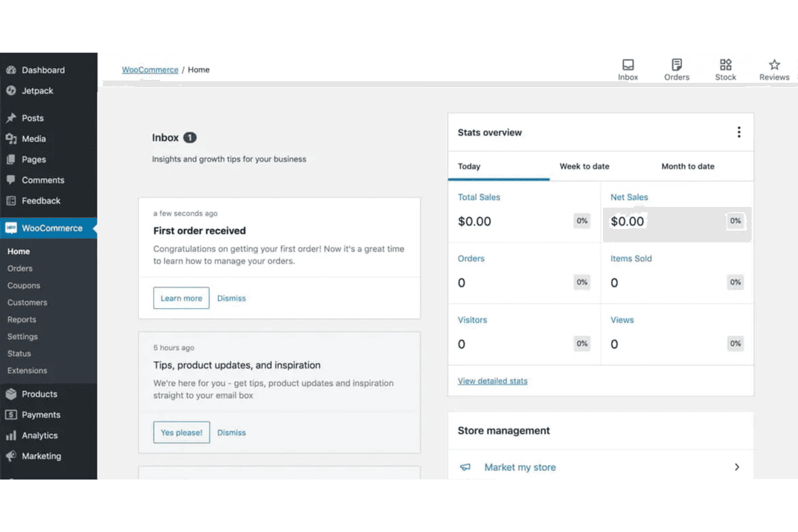Click the Jetpack sidebar icon
The width and height of the screenshot is (798, 532).
[11, 91]
